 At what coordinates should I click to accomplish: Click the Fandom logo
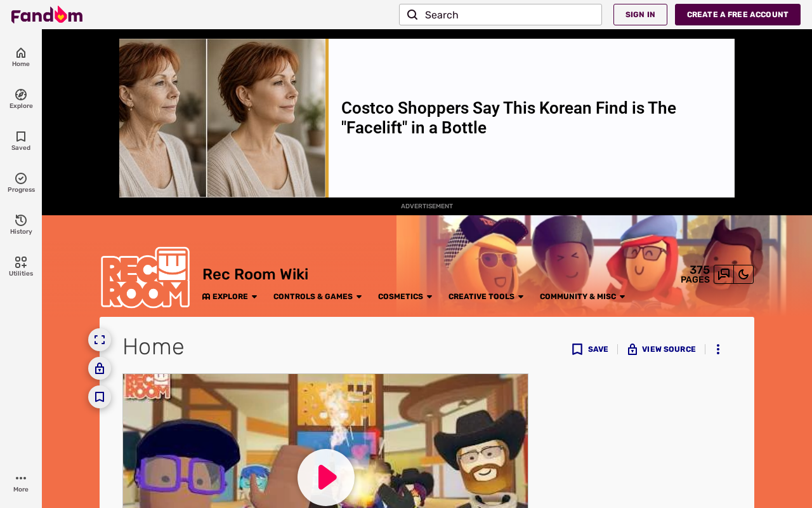[x=47, y=15]
